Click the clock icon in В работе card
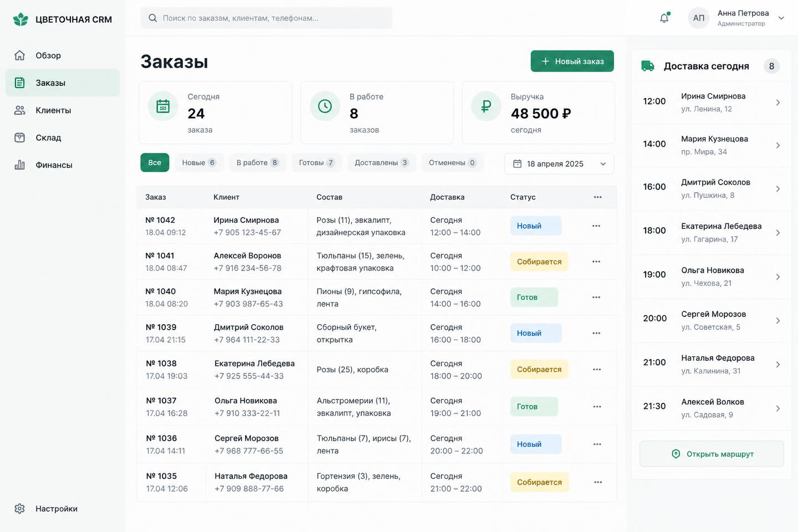Image resolution: width=798 pixels, height=532 pixels. pyautogui.click(x=325, y=106)
